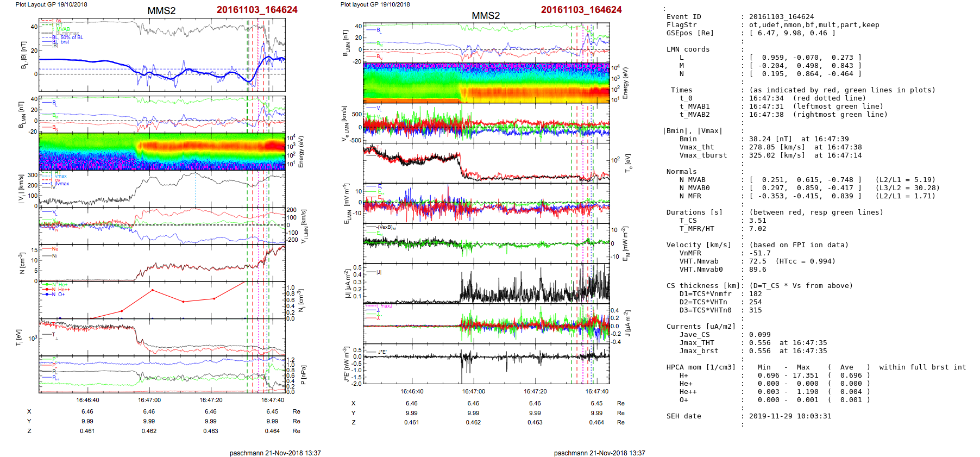Click the paschmann 21-Nov-2018 footer under the left plot
Screen dimensions: 980x457
[275, 453]
